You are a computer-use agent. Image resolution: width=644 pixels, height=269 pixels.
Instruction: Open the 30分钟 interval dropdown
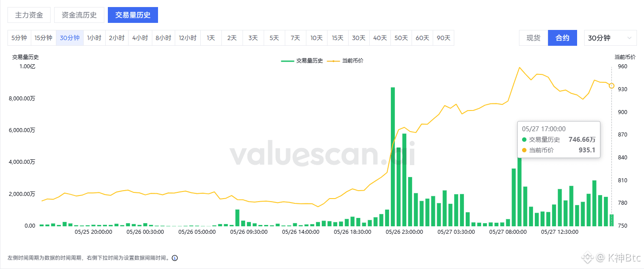(x=610, y=38)
